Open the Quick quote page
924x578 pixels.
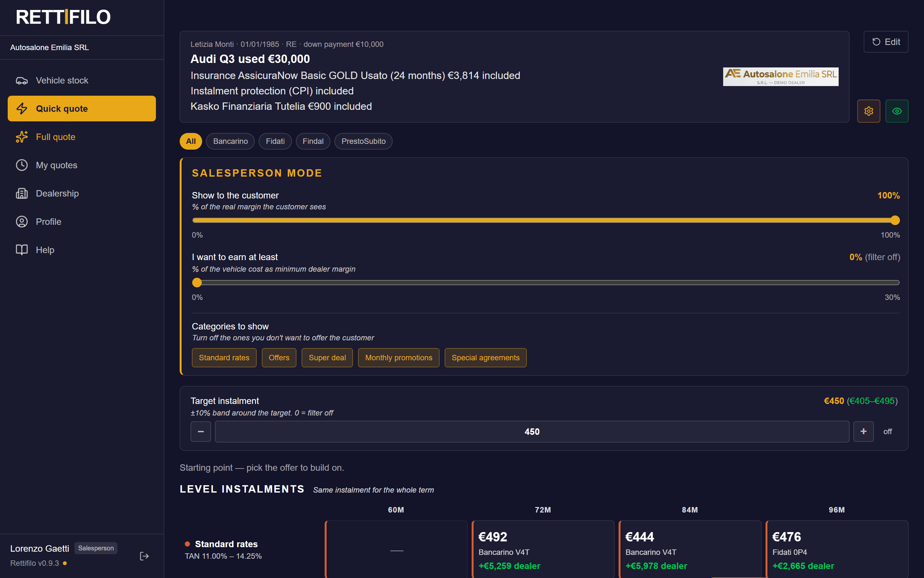click(x=82, y=109)
